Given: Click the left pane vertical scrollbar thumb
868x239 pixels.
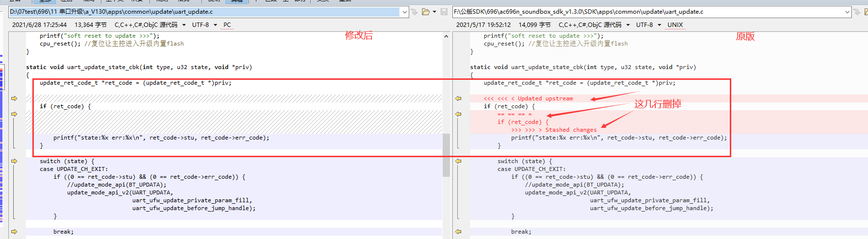Looking at the screenshot, I should [446, 155].
